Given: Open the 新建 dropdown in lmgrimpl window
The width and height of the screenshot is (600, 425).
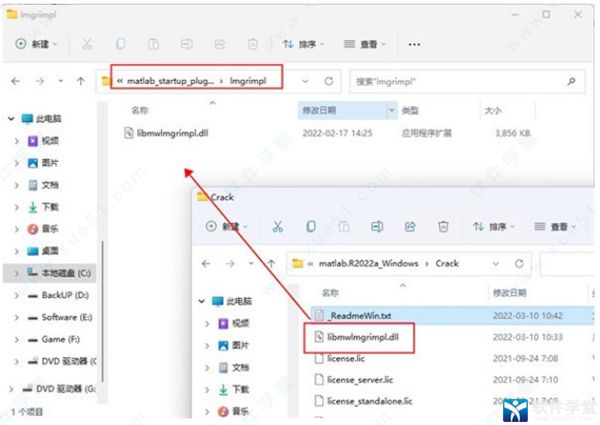Looking at the screenshot, I should 36,44.
